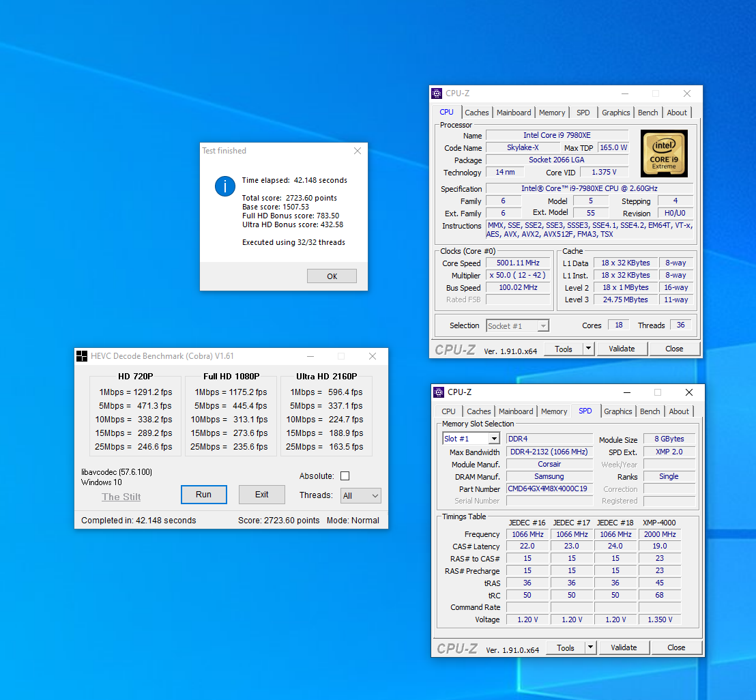
Task: Click Validate in lower CPU-Z window
Action: coord(624,647)
